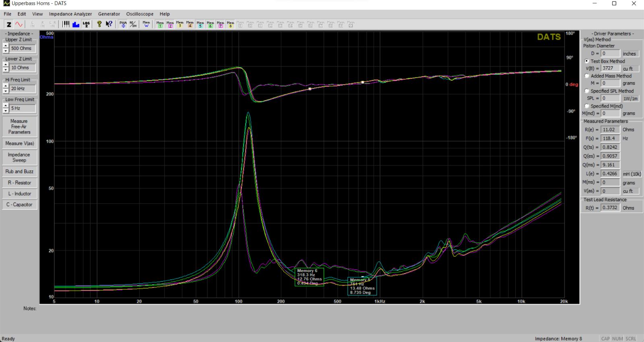Click the Measure Free-Air Parameters button
This screenshot has height=342, width=644.
pos(19,126)
